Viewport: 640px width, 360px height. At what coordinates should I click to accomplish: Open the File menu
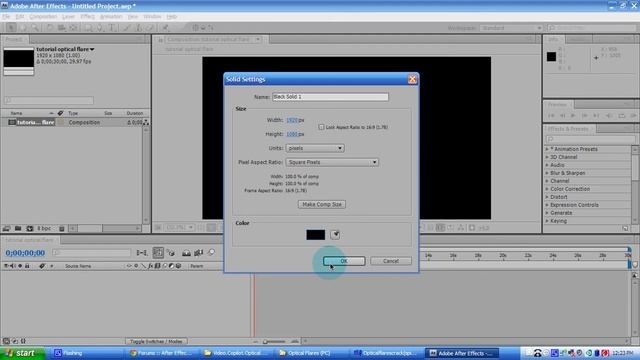[x=6, y=17]
